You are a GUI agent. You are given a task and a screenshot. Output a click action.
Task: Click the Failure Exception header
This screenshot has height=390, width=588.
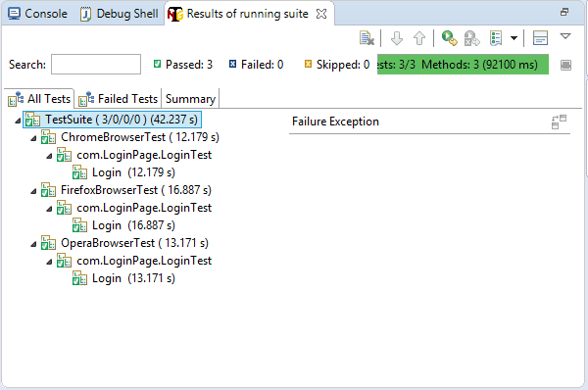pyautogui.click(x=335, y=122)
